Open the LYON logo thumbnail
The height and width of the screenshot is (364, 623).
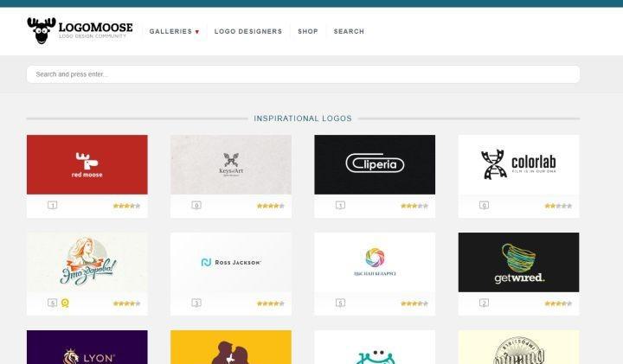(x=87, y=347)
